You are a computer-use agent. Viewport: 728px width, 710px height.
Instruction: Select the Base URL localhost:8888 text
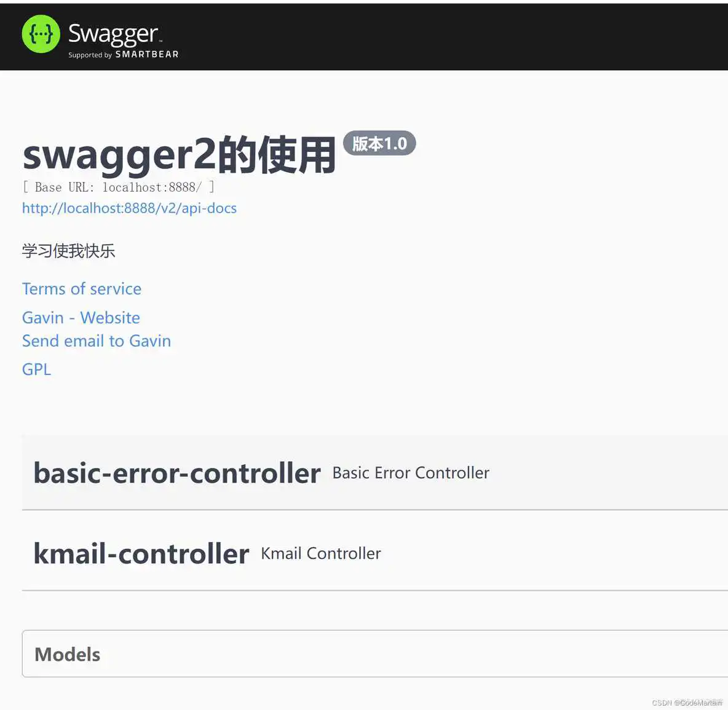click(x=119, y=187)
